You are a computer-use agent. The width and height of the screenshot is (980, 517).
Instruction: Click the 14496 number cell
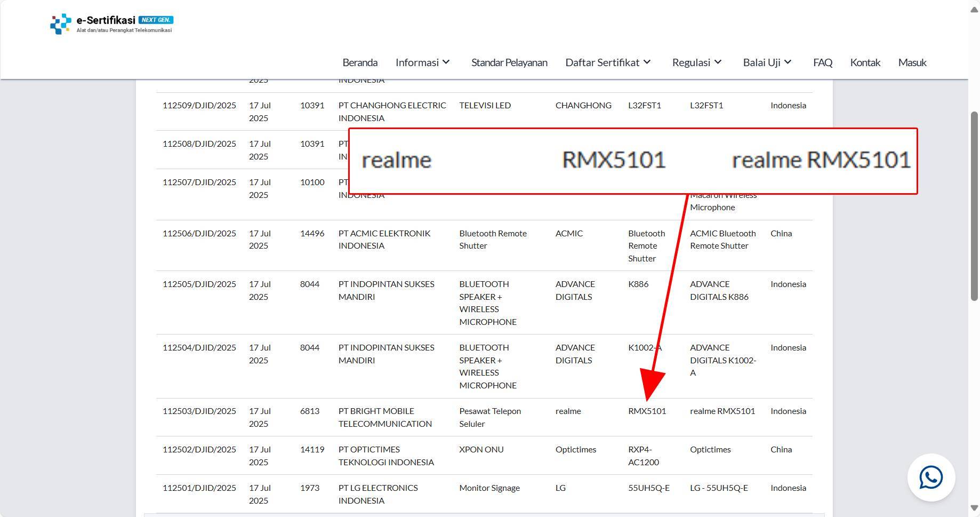[x=312, y=233]
